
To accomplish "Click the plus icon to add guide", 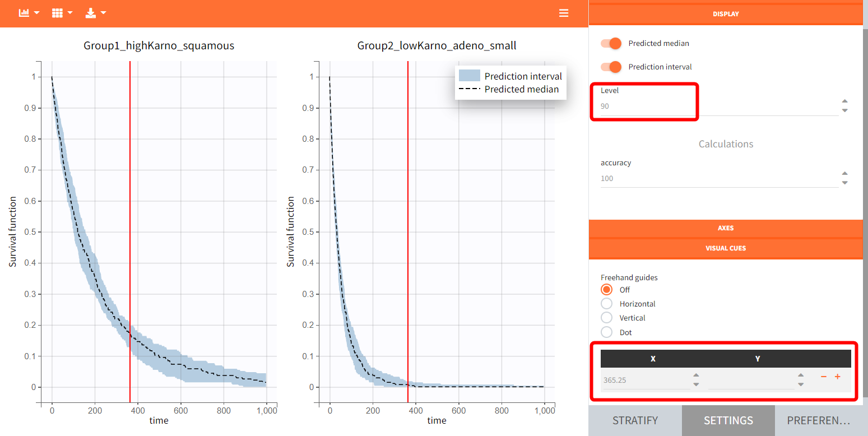I will tap(838, 377).
